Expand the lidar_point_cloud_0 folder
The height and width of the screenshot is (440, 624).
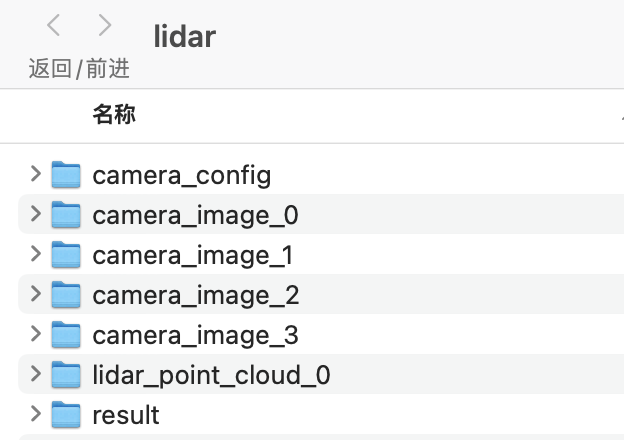[36, 374]
